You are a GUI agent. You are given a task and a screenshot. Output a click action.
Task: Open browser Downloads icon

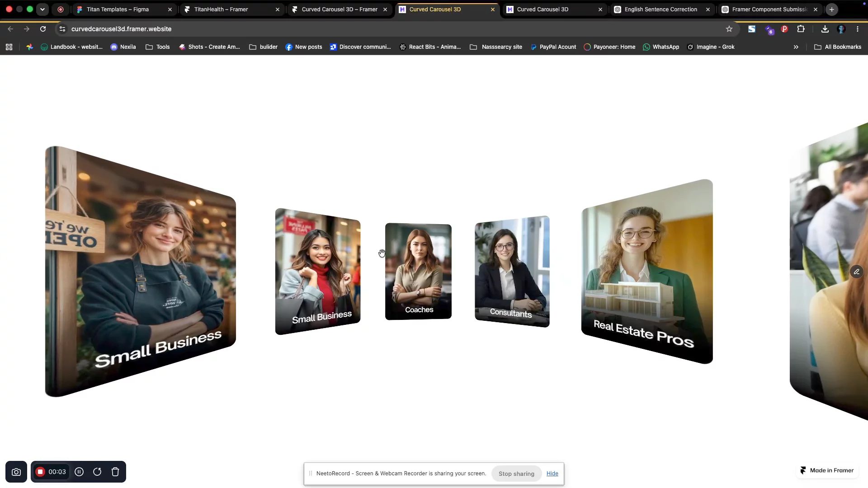(825, 29)
